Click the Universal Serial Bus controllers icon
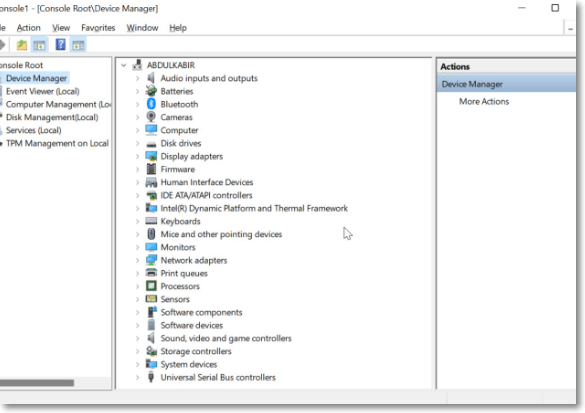 151,377
